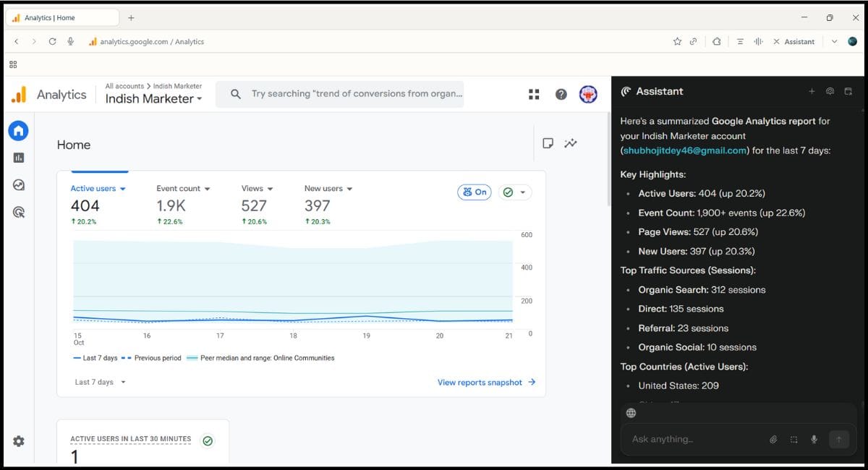Open the Analytics help icon

pyautogui.click(x=561, y=94)
